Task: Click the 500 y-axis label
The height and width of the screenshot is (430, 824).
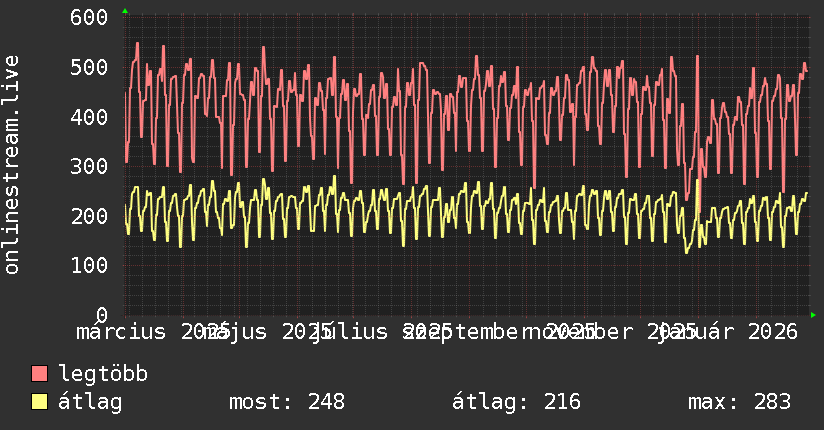Action: point(89,67)
